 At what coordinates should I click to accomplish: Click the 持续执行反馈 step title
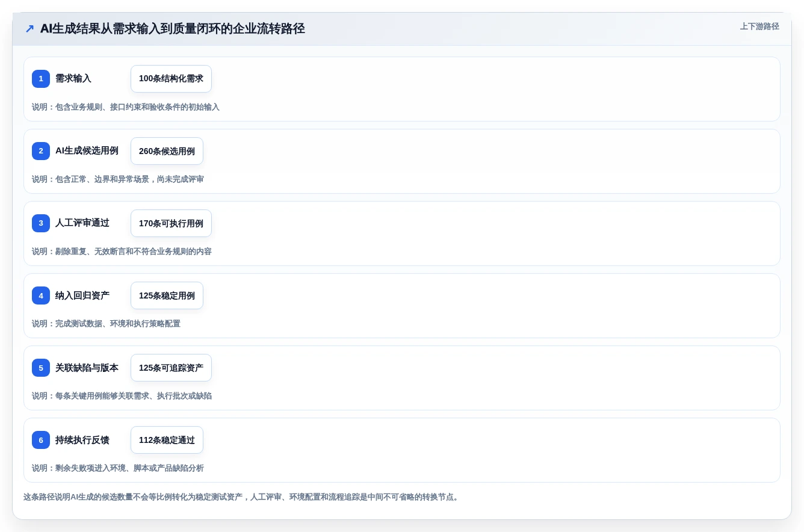coord(82,439)
